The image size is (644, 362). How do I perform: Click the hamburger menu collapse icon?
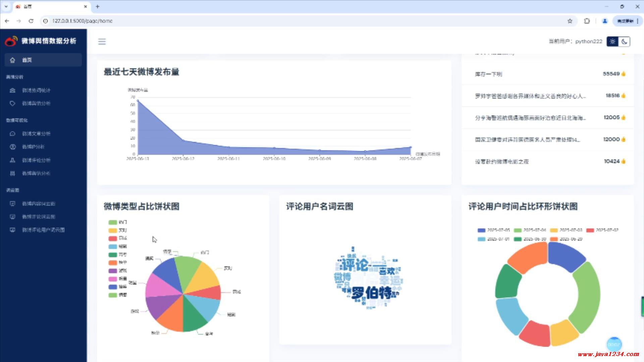pyautogui.click(x=102, y=42)
